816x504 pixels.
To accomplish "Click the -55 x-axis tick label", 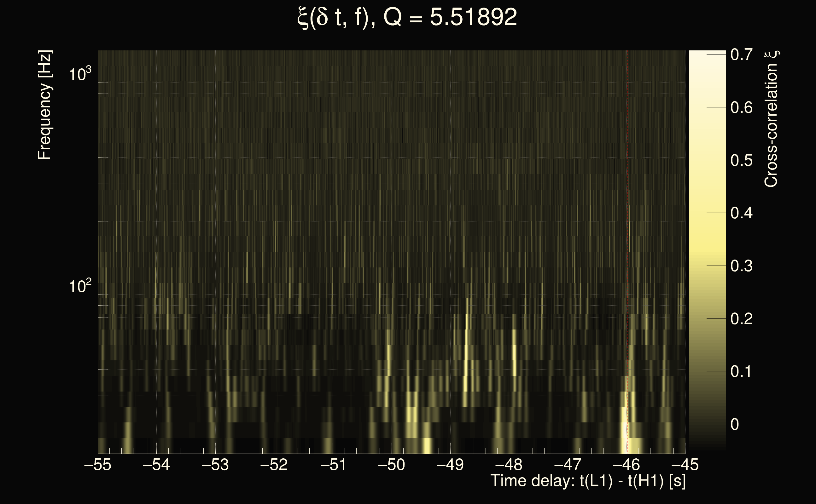I will tap(97, 465).
